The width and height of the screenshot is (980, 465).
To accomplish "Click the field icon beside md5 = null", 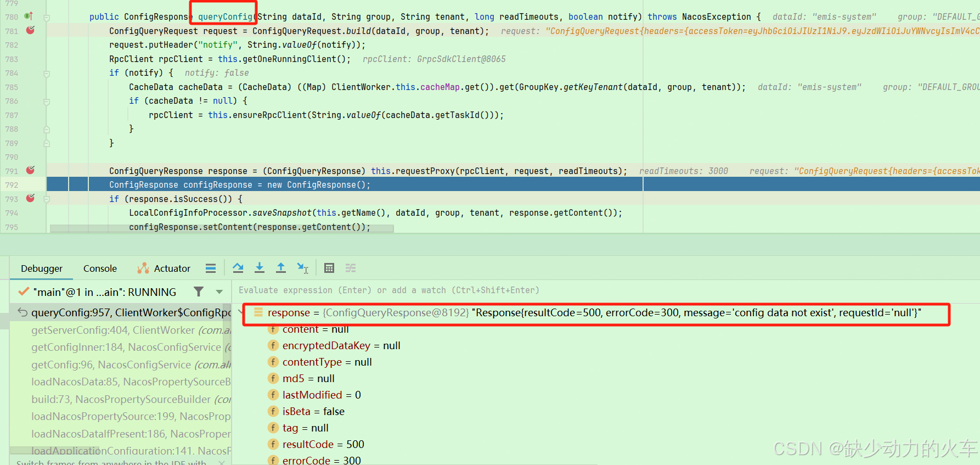I will [x=273, y=378].
